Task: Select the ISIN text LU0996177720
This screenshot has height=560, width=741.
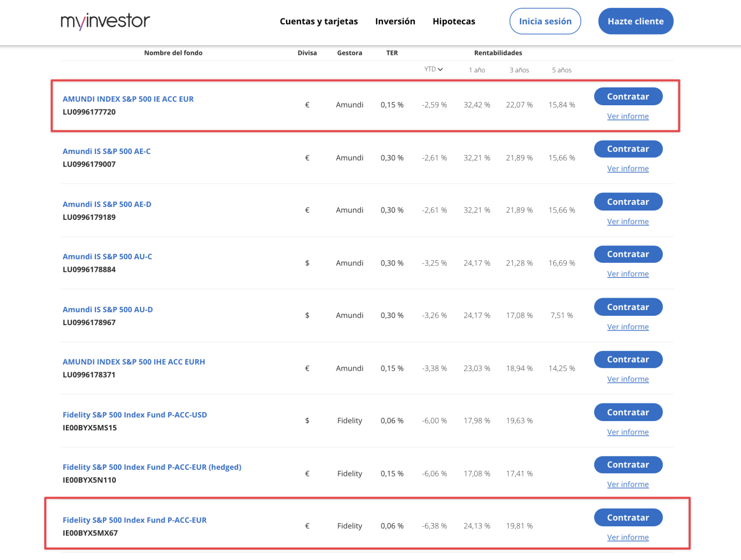Action: click(89, 112)
